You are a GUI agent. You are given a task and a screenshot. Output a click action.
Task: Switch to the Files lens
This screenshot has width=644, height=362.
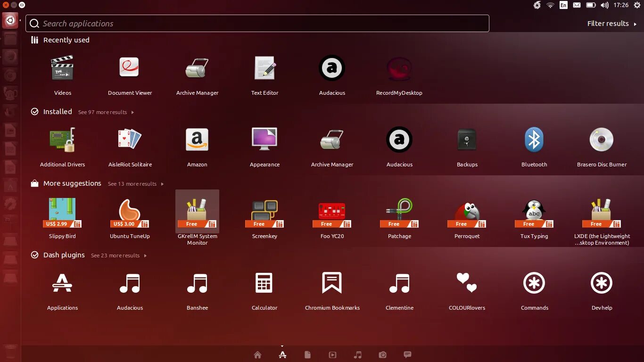[307, 355]
